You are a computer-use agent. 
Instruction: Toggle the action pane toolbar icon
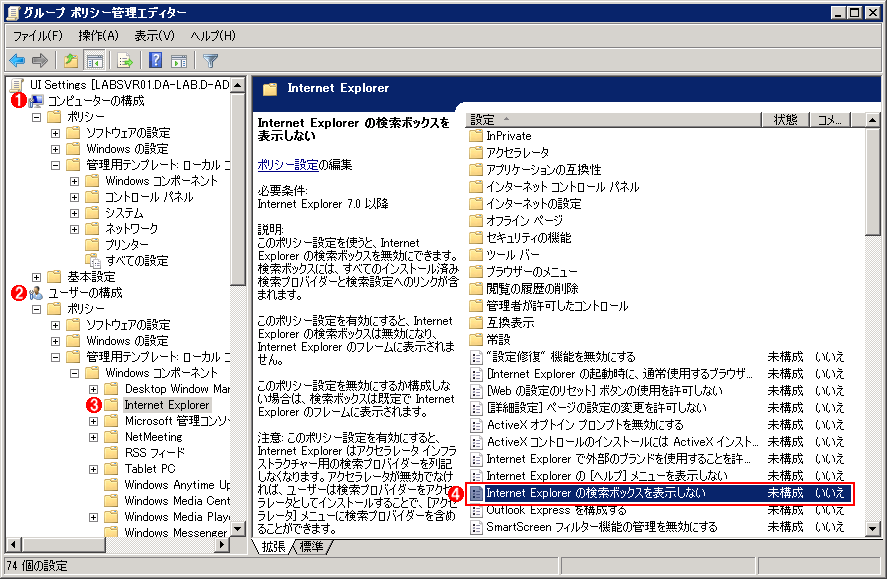click(179, 60)
